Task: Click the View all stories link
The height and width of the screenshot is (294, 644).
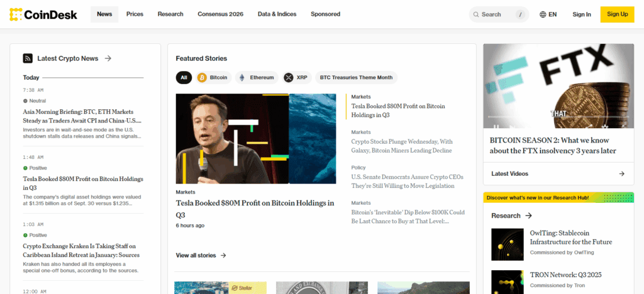Action: pos(201,255)
